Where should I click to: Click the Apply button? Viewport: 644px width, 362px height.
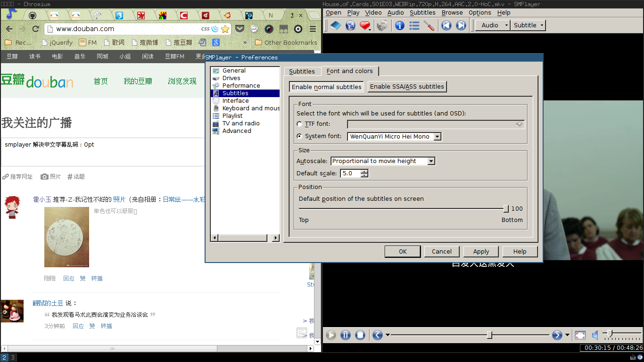(x=481, y=252)
